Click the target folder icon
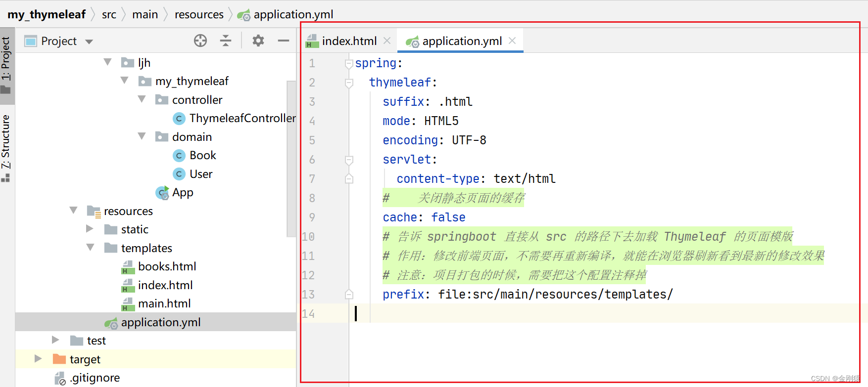 click(x=59, y=359)
